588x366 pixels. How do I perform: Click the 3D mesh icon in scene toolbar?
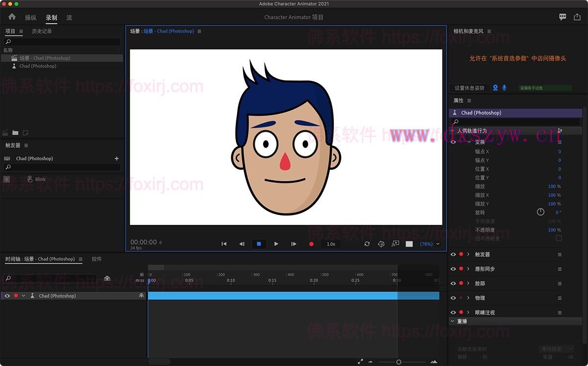(x=381, y=244)
